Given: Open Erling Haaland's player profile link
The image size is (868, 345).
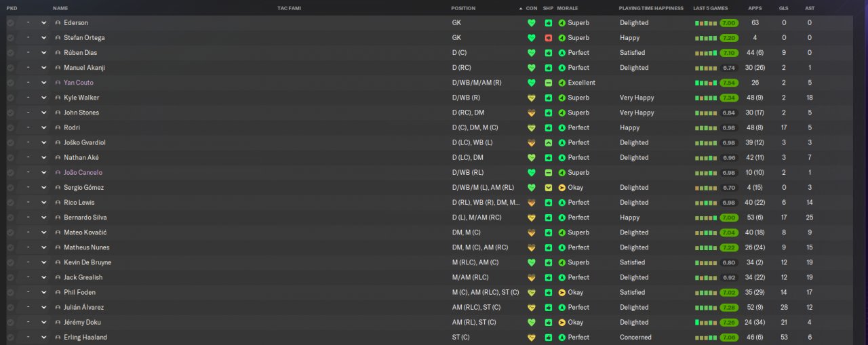Looking at the screenshot, I should 85,337.
